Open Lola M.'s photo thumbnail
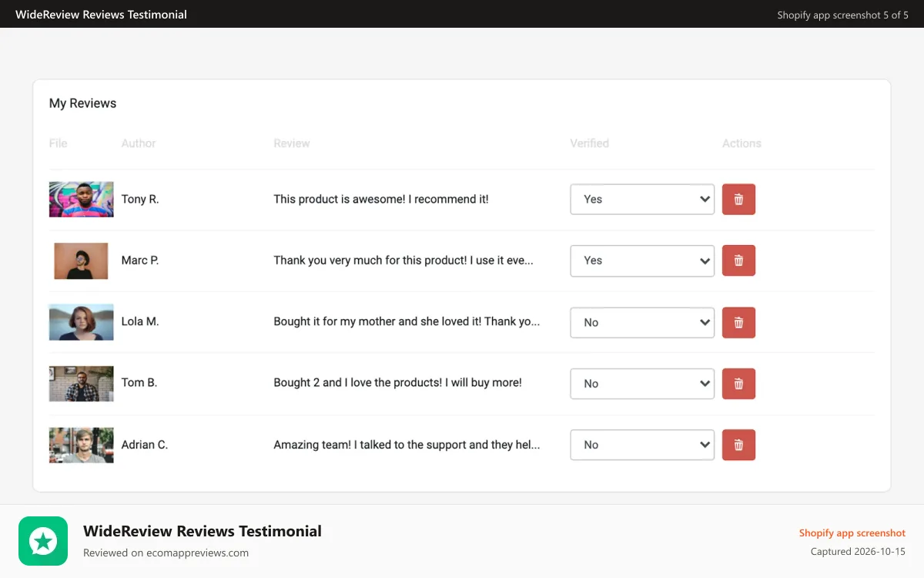Viewport: 924px width, 578px height. tap(81, 322)
